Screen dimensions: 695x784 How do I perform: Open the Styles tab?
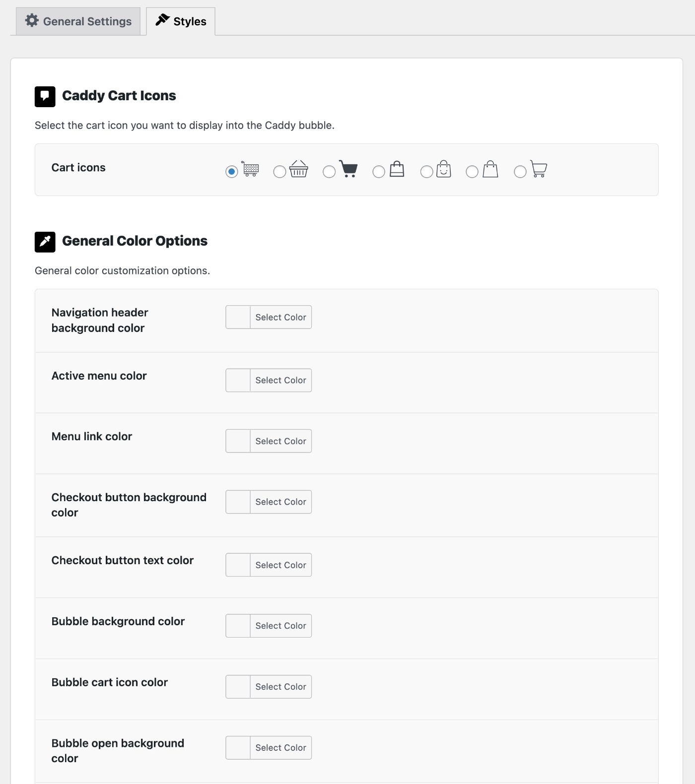(181, 21)
